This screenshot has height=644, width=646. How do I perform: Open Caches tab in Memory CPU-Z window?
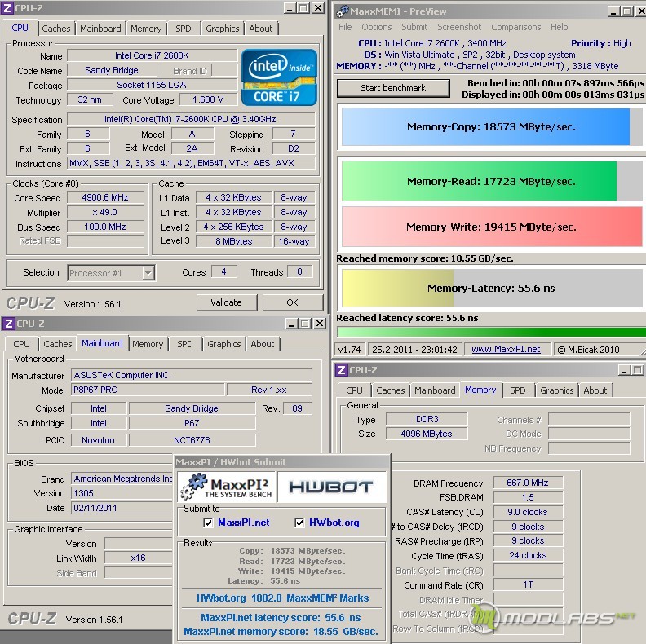click(391, 390)
